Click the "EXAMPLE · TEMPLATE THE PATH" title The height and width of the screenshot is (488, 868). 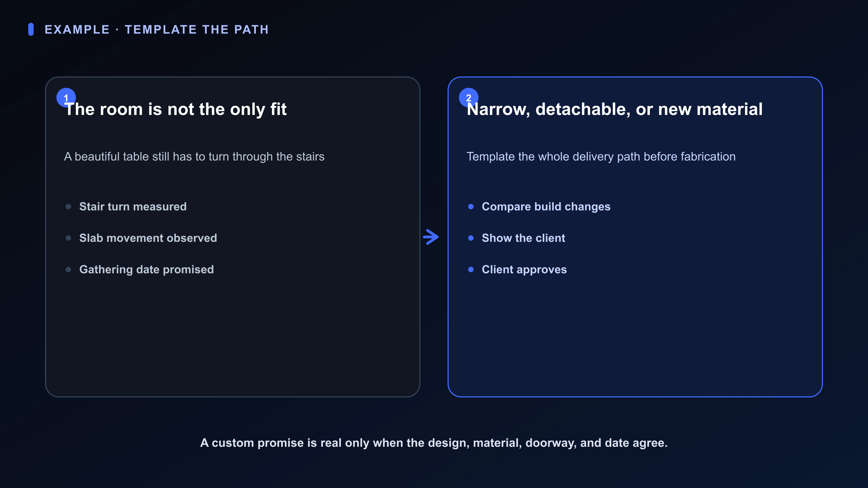(157, 30)
